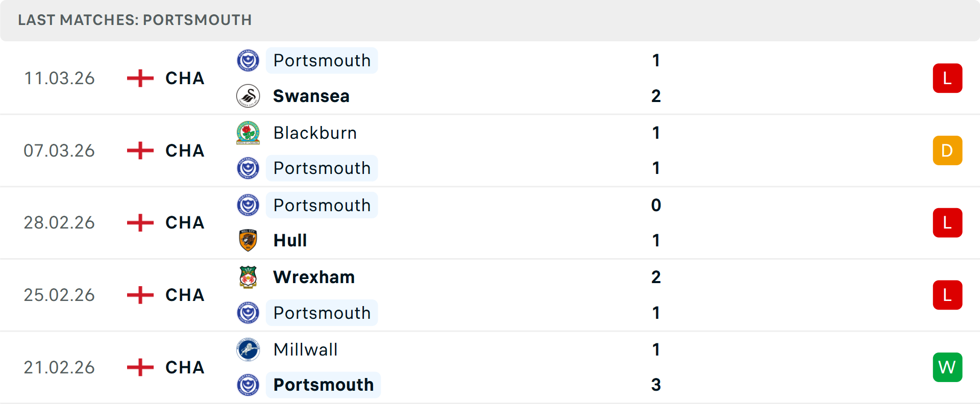This screenshot has width=980, height=404.
Task: Select the Millwall lion badge
Action: pos(249,350)
